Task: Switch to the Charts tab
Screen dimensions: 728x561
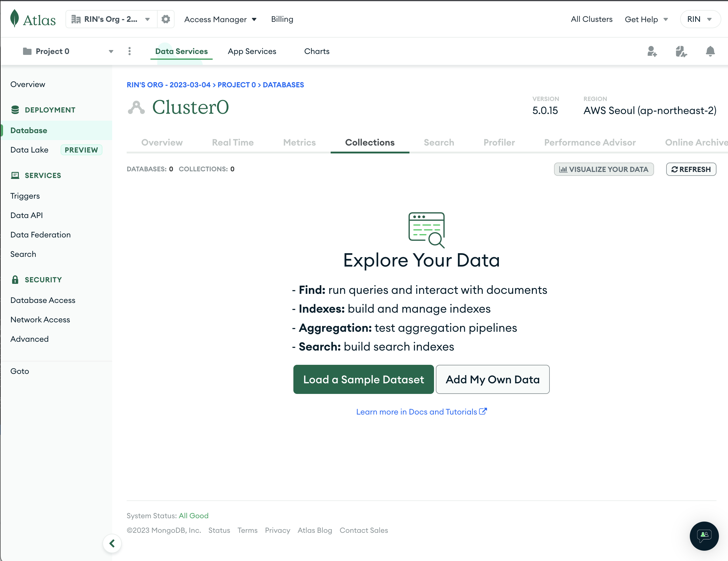Action: point(317,51)
